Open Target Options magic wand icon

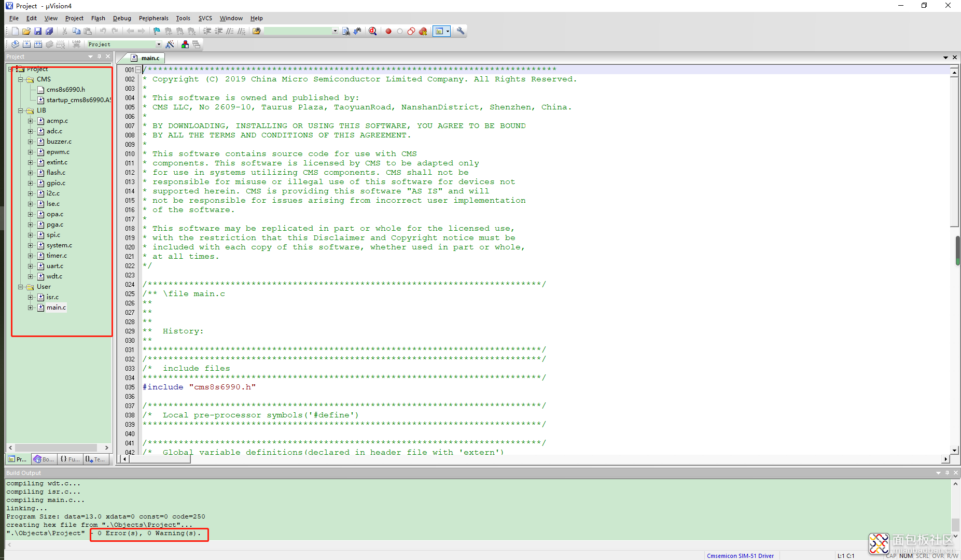click(x=170, y=45)
